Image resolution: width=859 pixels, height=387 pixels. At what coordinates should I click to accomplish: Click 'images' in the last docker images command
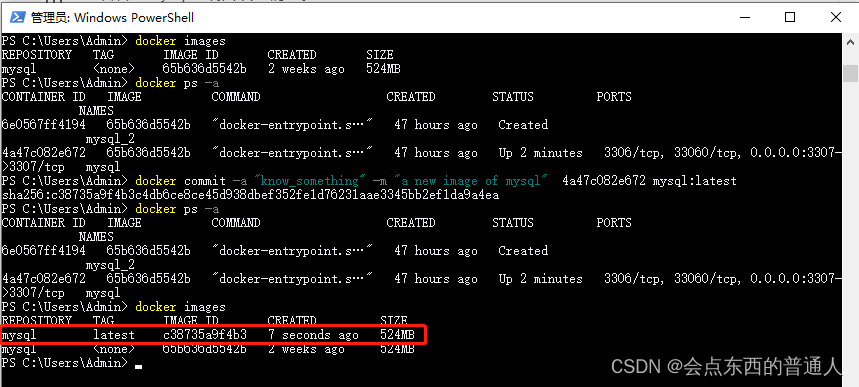click(205, 307)
